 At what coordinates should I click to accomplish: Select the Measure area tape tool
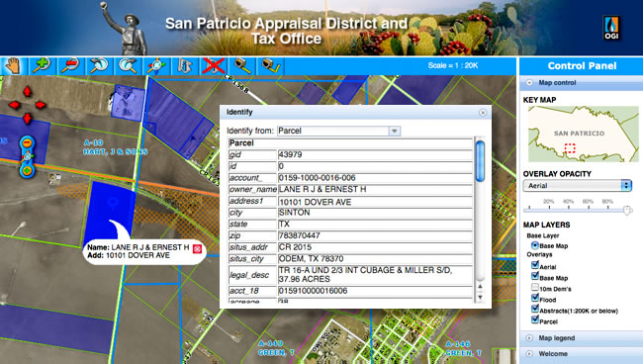coord(270,65)
